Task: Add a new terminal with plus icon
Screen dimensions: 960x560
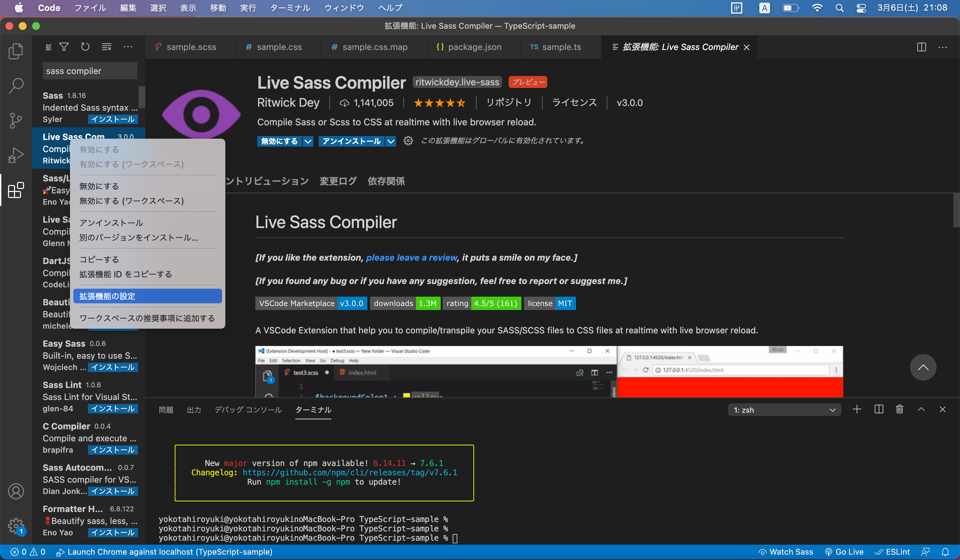Action: 857,410
